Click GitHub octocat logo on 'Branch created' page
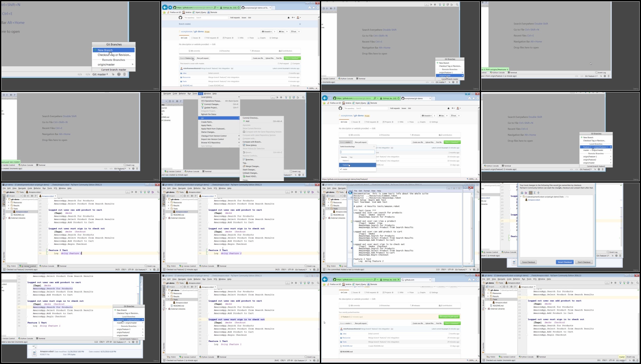Screen dimensions: 641x364 pyautogui.click(x=180, y=18)
